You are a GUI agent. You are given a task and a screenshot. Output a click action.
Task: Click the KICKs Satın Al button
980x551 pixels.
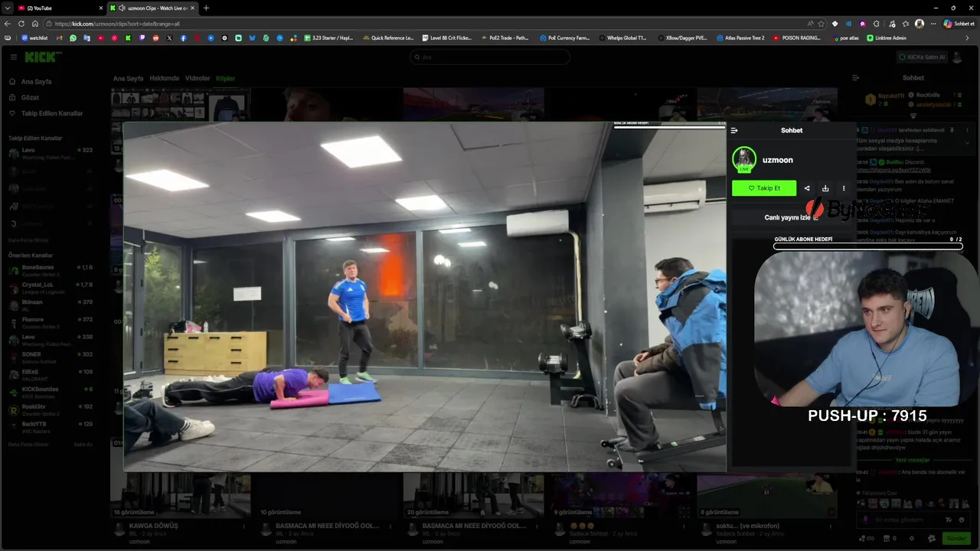pos(923,57)
